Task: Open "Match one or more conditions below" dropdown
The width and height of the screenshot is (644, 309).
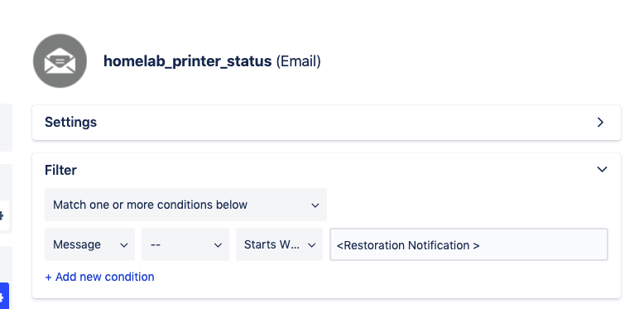Action: (185, 205)
